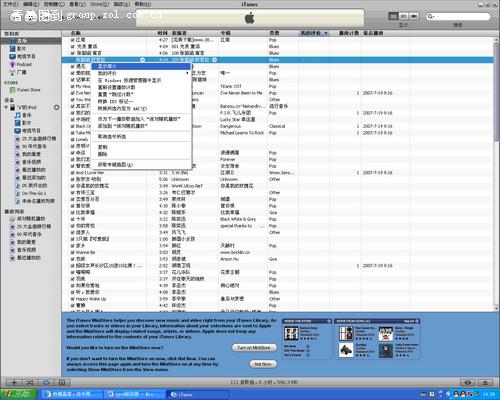Click the Windows Start button
This screenshot has width=500, height=400.
point(18,394)
